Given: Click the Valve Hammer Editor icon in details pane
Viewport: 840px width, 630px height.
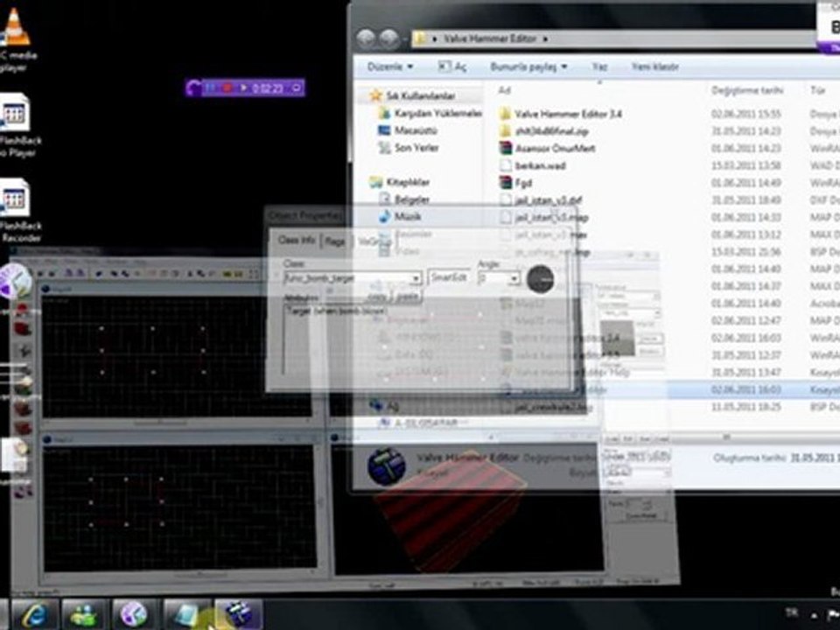Looking at the screenshot, I should [x=387, y=466].
